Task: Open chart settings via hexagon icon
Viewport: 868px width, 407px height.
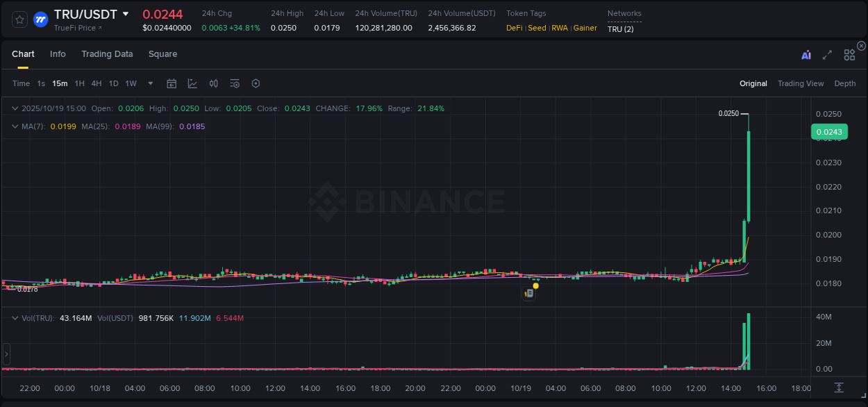Action: (x=256, y=83)
